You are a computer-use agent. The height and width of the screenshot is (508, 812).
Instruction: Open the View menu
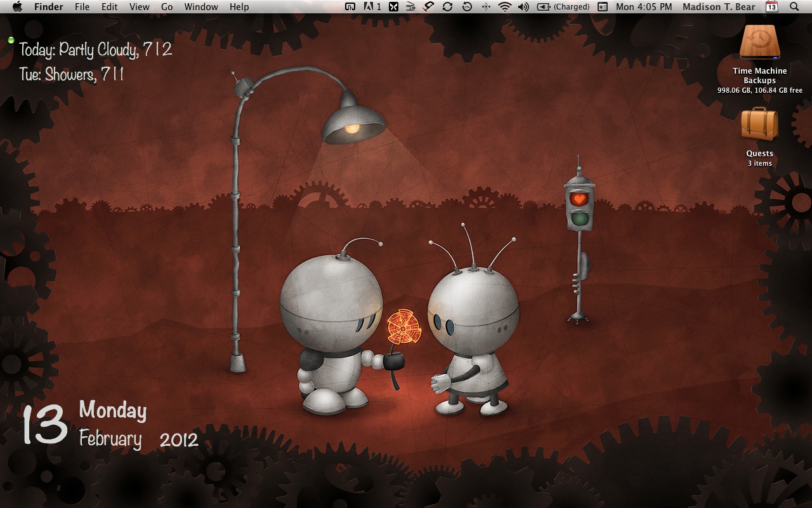pyautogui.click(x=140, y=6)
